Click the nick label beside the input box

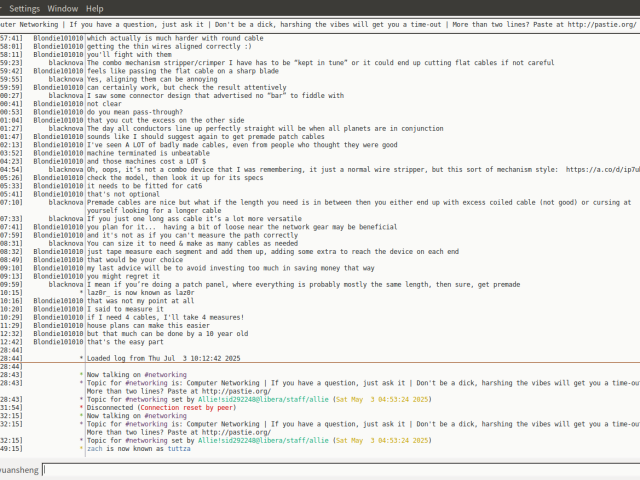coord(19,470)
